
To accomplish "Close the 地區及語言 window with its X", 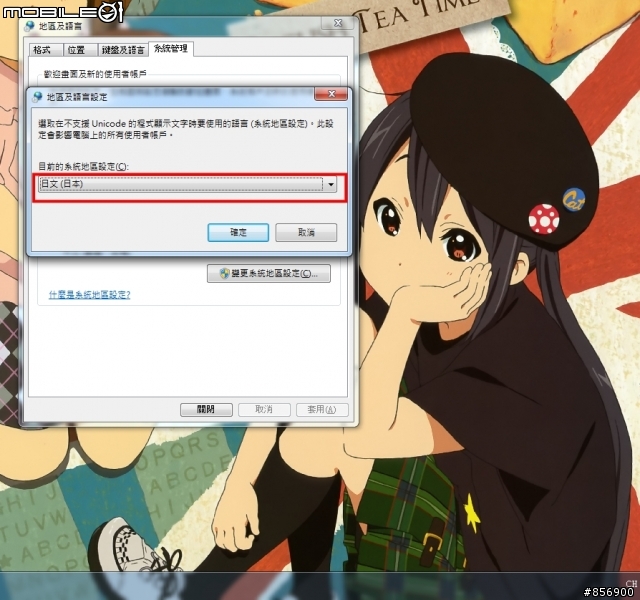I will 338,23.
